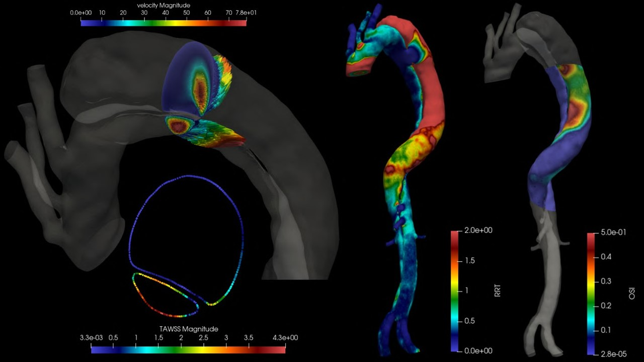This screenshot has width=644, height=362.
Task: Click the TAWSS Magnitude legend title
Action: pyautogui.click(x=189, y=329)
